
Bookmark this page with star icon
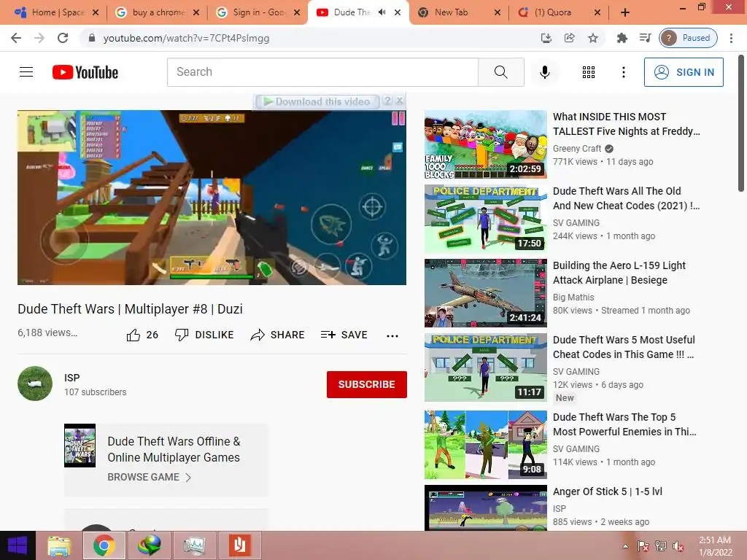(592, 38)
